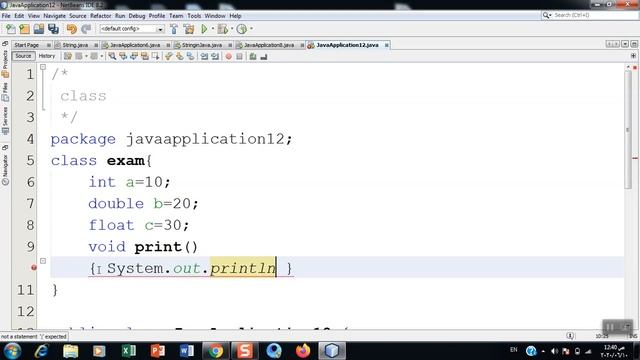This screenshot has height=360, width=640.
Task: Click the Next Bookmark editor icon
Action: coord(180,56)
